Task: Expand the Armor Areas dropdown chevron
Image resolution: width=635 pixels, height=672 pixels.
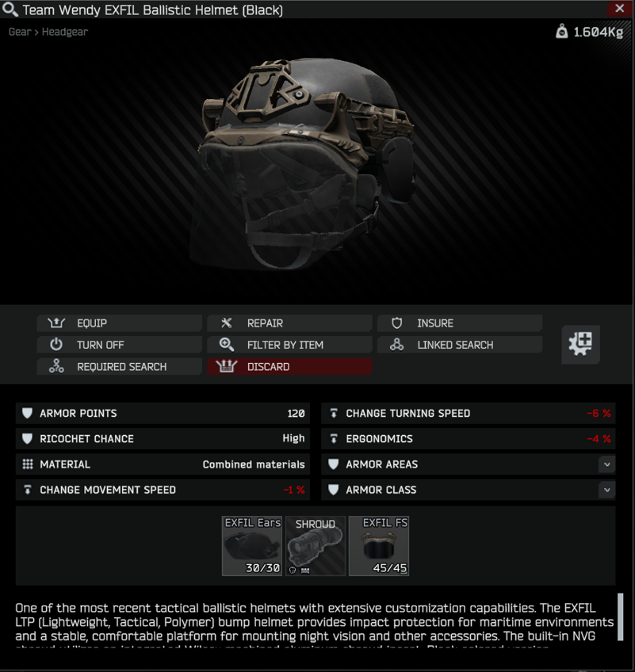Action: pyautogui.click(x=606, y=464)
